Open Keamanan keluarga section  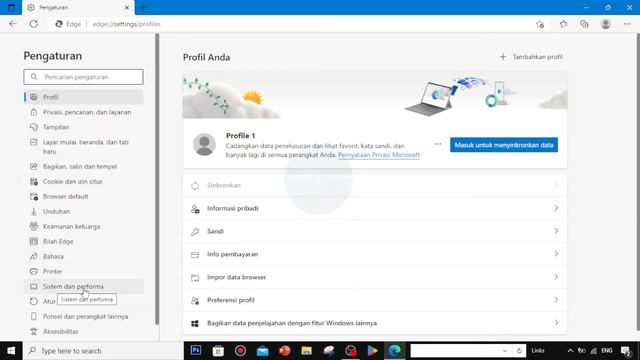tap(84, 226)
